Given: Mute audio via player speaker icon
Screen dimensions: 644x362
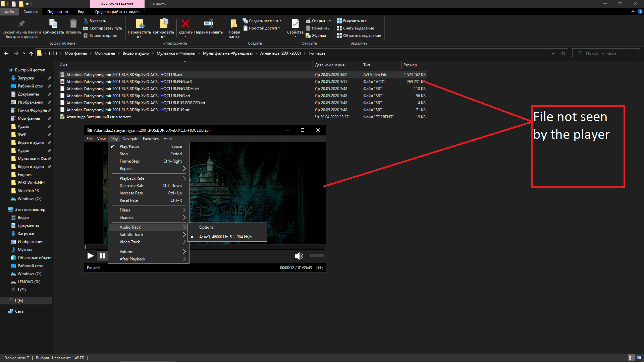Looking at the screenshot, I should [299, 256].
